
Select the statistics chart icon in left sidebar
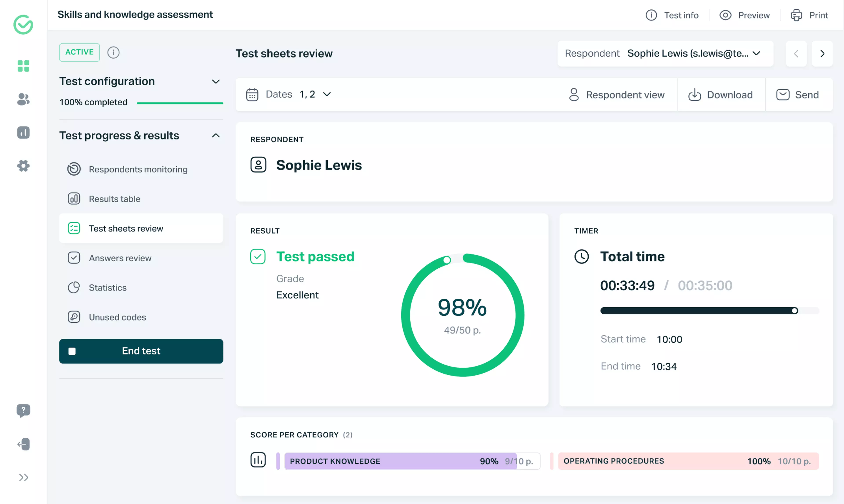point(23,132)
